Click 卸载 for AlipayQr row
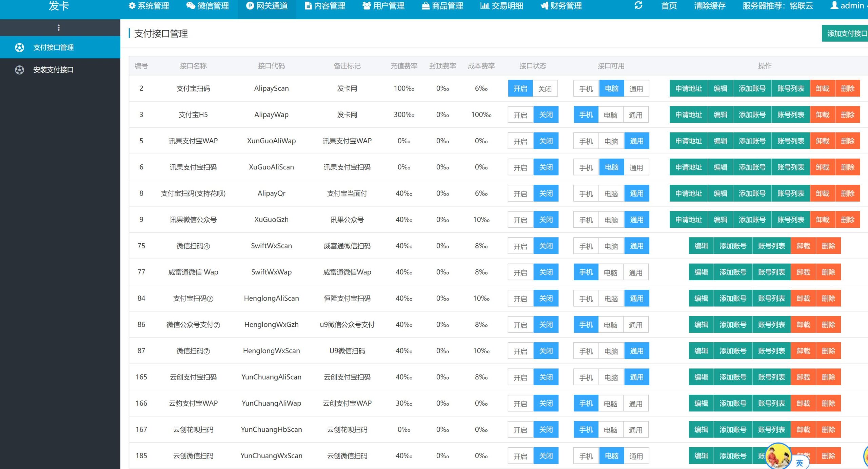The height and width of the screenshot is (469, 868). point(823,193)
